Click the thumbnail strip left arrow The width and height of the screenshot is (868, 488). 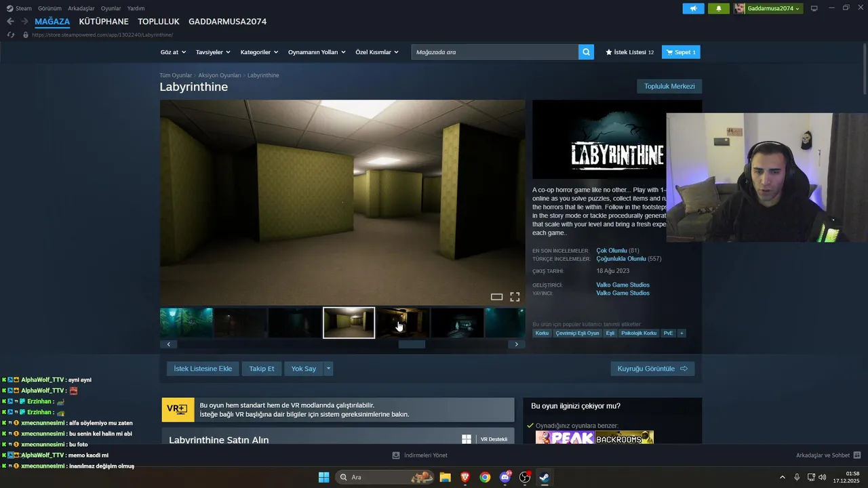click(169, 344)
